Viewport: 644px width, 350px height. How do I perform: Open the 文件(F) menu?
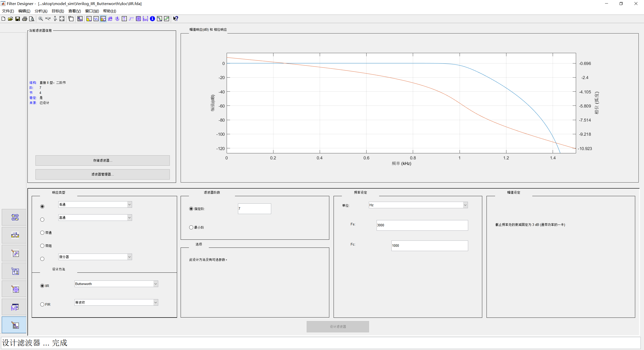[8, 11]
